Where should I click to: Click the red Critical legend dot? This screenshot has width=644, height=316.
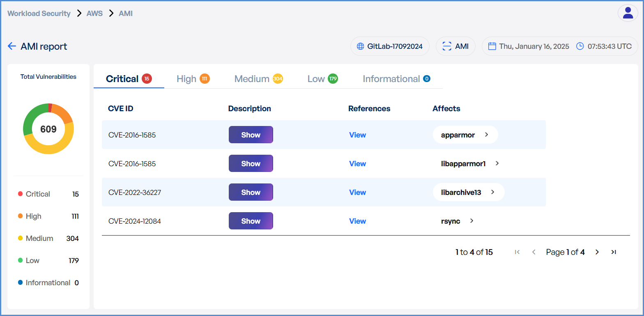(x=21, y=194)
